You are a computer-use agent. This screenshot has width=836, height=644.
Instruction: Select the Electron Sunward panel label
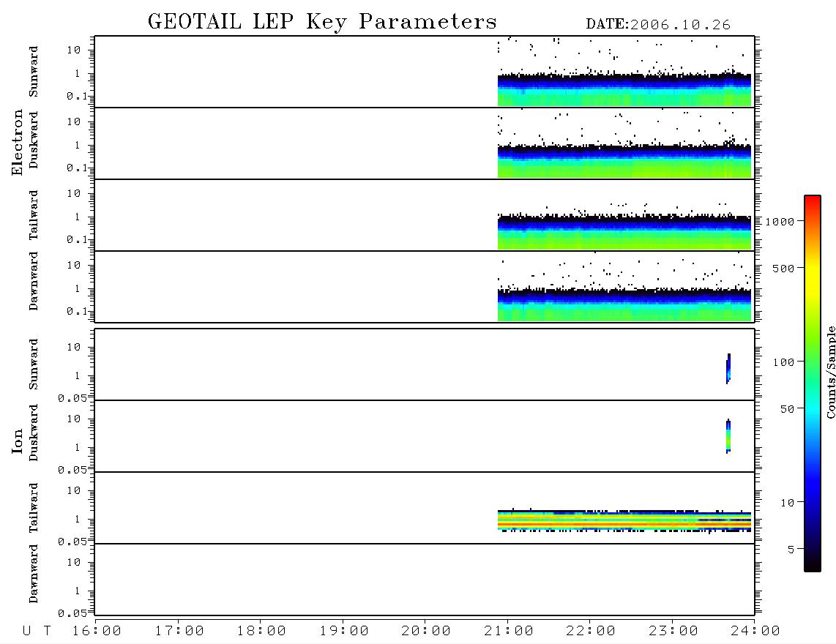pos(34,72)
